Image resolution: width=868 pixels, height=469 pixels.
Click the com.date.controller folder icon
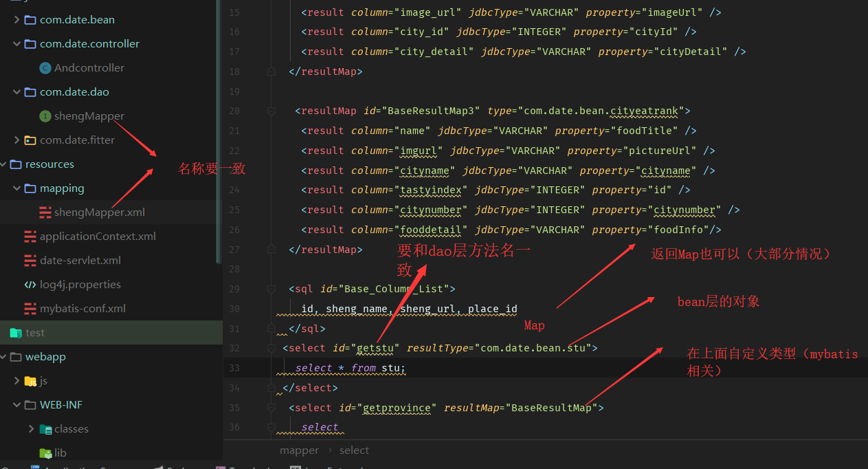tap(30, 44)
